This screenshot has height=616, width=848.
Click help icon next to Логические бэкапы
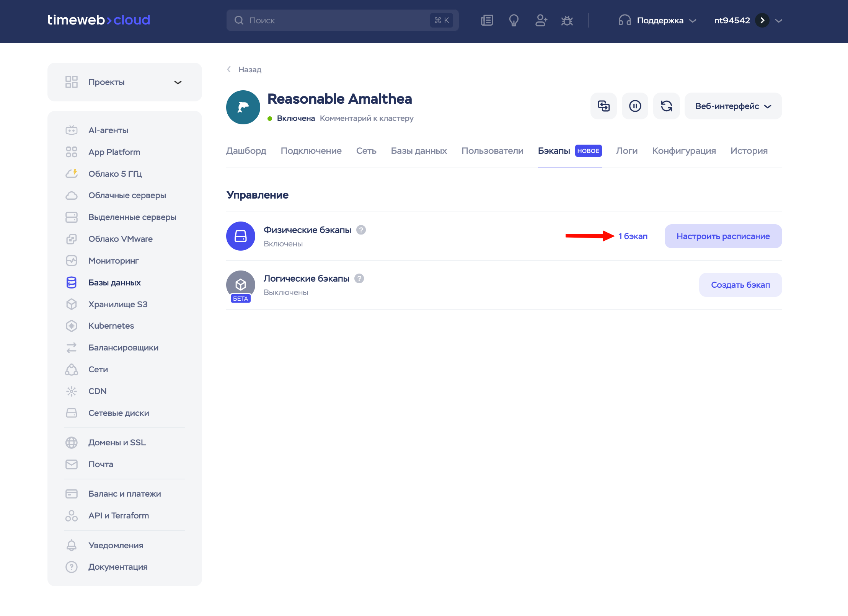coord(359,278)
